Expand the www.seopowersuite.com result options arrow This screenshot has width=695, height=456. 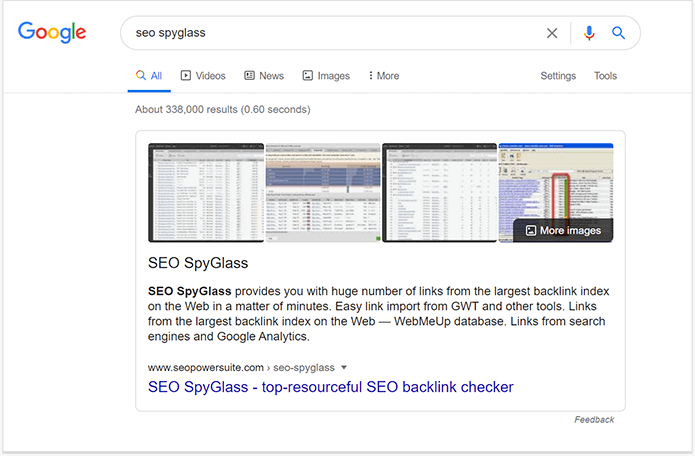[344, 367]
